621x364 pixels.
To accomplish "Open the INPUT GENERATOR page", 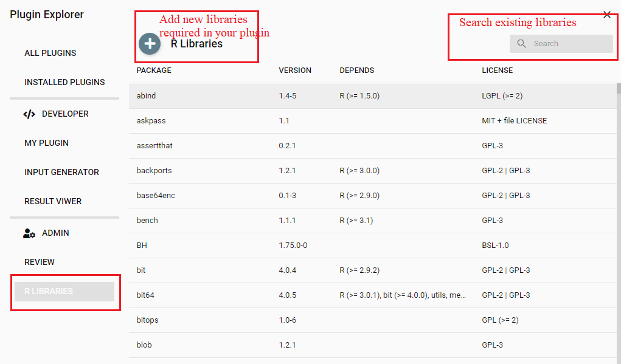I will pyautogui.click(x=61, y=172).
